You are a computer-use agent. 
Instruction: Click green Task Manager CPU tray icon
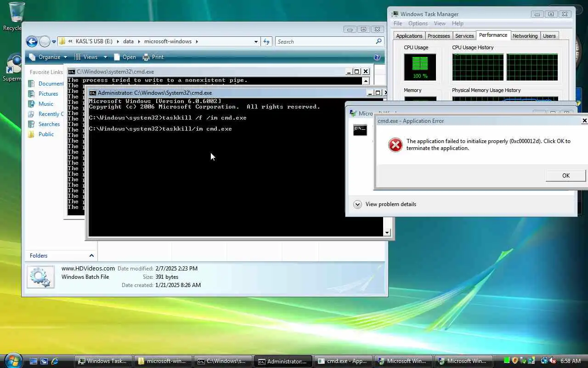507,361
